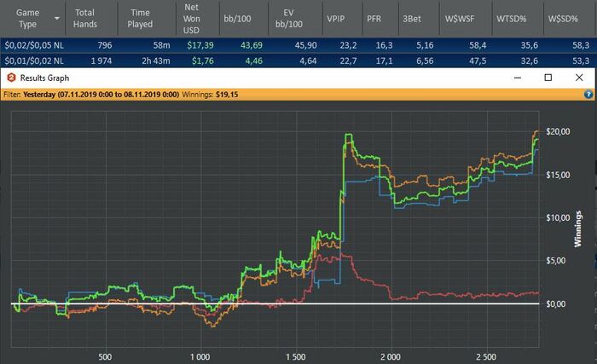Image resolution: width=597 pixels, height=364 pixels.
Task: Click the Yesterday filter date text
Action: (101, 95)
